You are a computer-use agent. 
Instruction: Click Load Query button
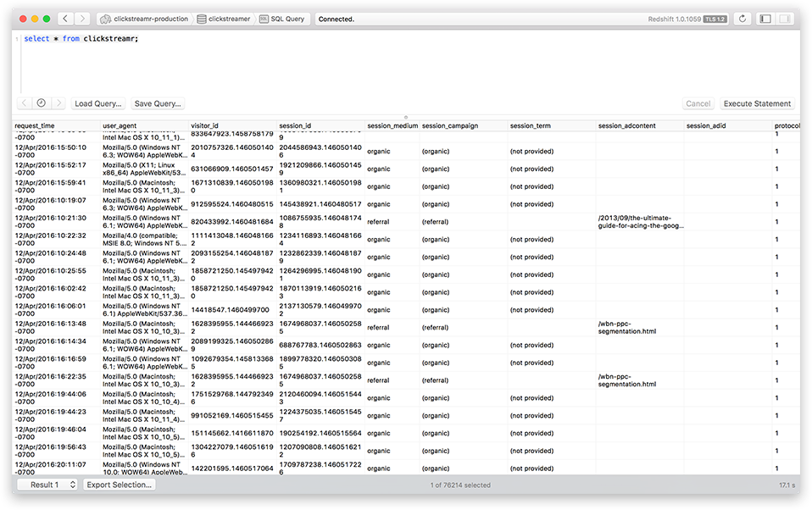(x=97, y=103)
